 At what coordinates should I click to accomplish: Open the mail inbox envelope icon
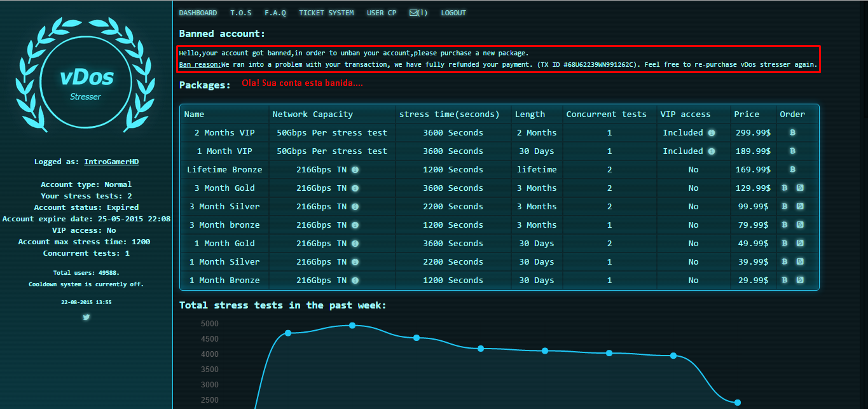[x=413, y=13]
